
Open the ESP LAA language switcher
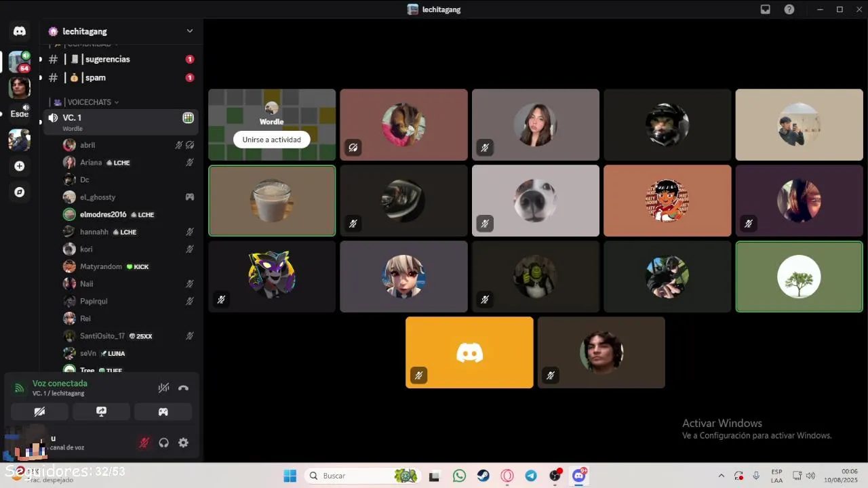776,476
